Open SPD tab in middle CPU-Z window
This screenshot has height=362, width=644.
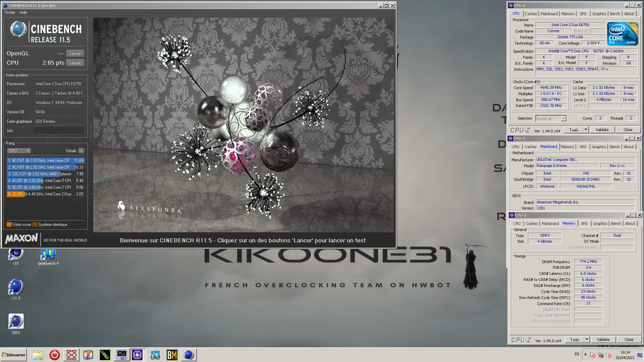(x=583, y=147)
